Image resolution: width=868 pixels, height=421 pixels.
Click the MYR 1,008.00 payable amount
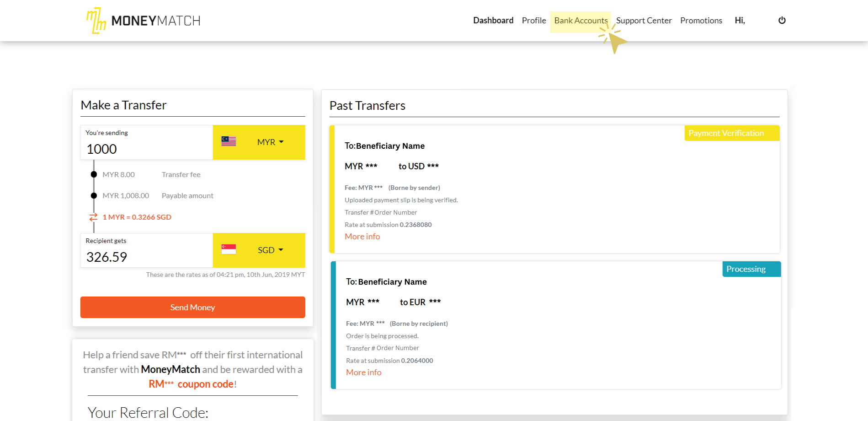click(x=126, y=196)
